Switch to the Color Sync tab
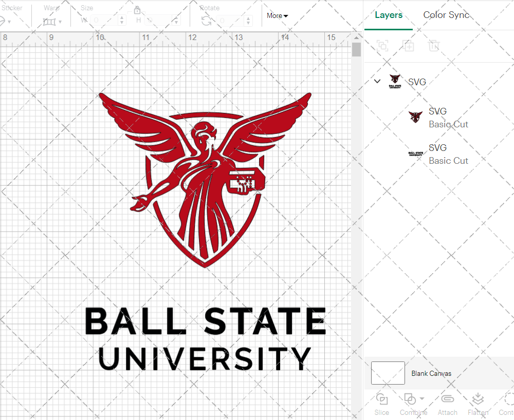Image resolution: width=514 pixels, height=420 pixels. (x=446, y=15)
